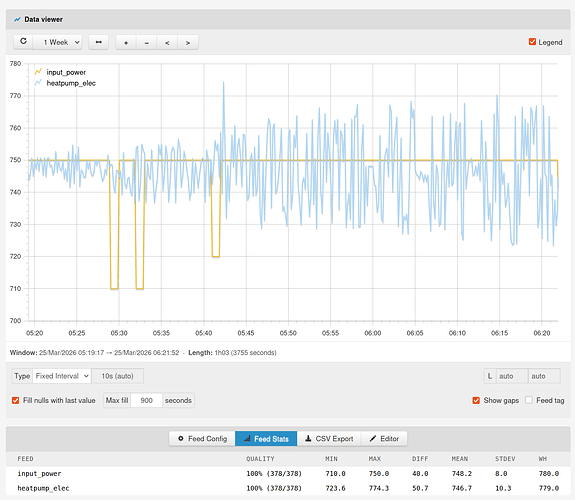This screenshot has width=575, height=500.
Task: Click the reload graph icon
Action: coord(23,41)
